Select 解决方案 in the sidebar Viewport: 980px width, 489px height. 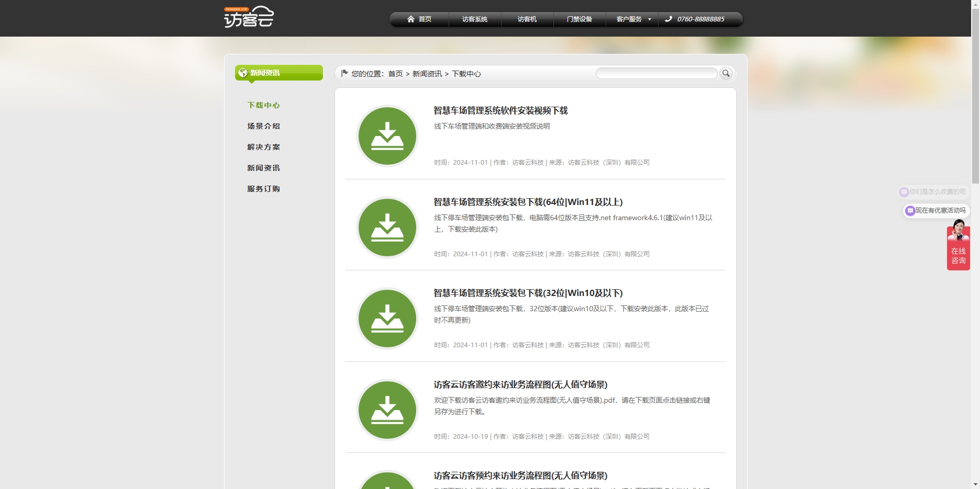click(264, 147)
